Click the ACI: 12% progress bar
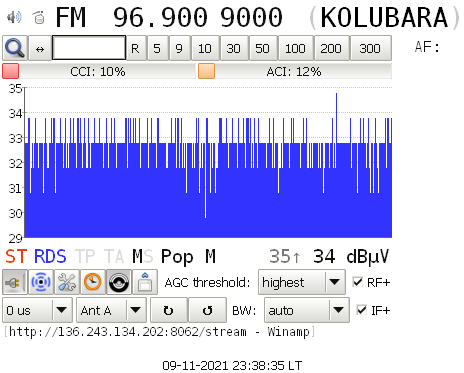Viewport: 464px width, 373px height. coord(295,71)
